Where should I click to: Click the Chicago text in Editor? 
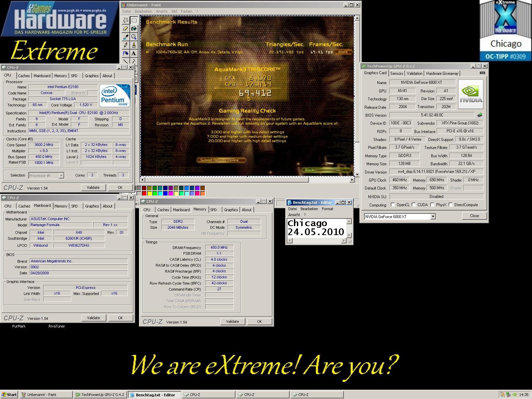click(307, 223)
